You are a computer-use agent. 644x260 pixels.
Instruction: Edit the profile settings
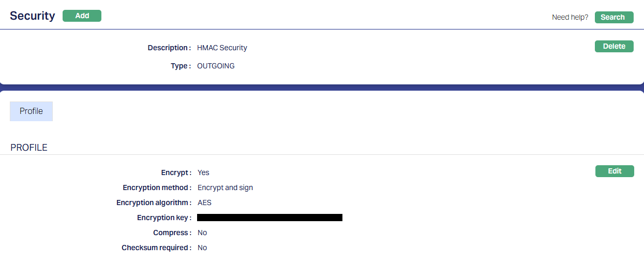pos(615,171)
